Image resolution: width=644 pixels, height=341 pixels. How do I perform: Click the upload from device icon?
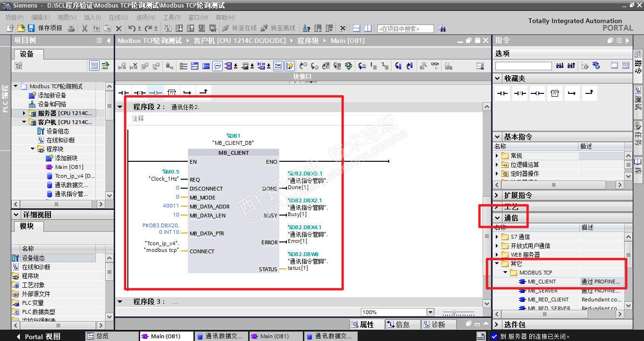pyautogui.click(x=191, y=28)
